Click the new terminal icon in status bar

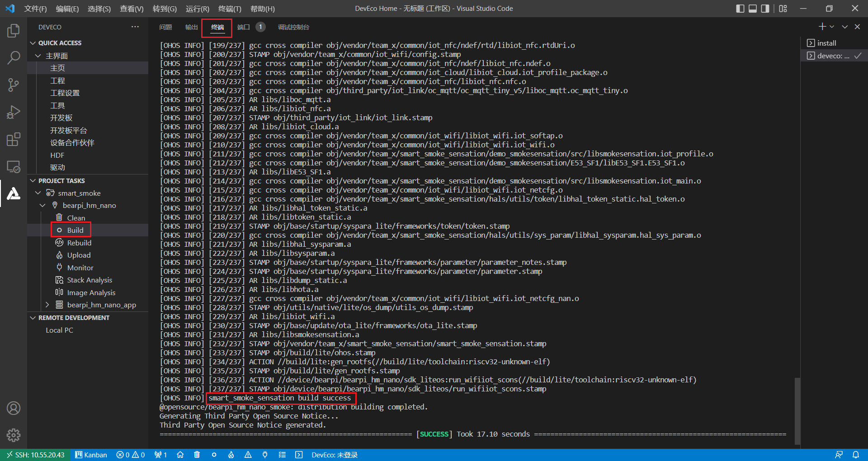299,455
